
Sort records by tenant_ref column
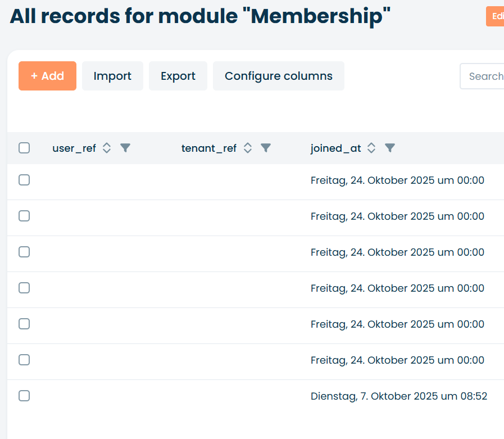tap(247, 148)
